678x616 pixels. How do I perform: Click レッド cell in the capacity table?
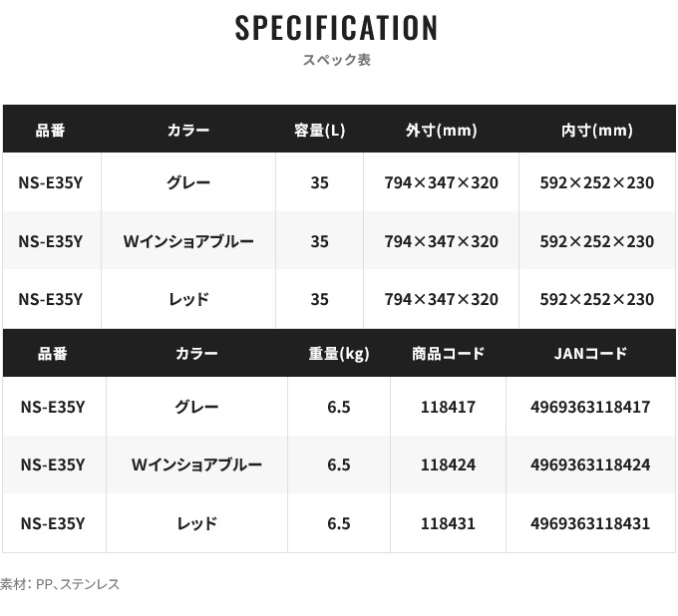(x=188, y=299)
